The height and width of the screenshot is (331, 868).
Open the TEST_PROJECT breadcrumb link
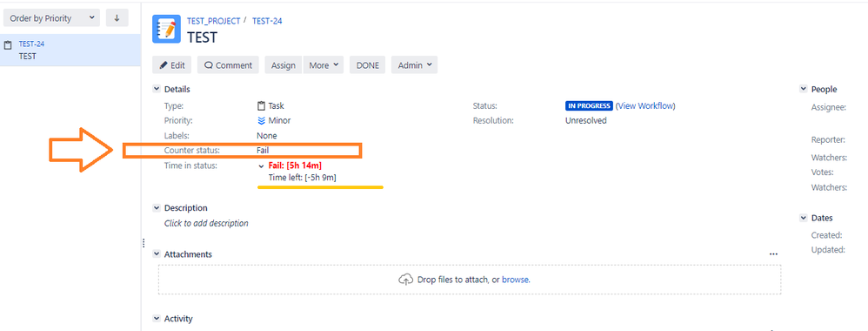(x=214, y=21)
